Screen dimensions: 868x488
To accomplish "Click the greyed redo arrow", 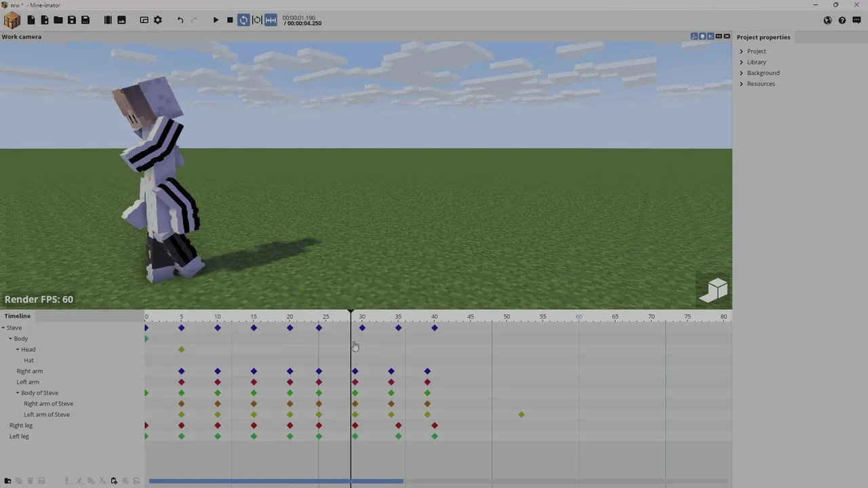I will (x=194, y=20).
